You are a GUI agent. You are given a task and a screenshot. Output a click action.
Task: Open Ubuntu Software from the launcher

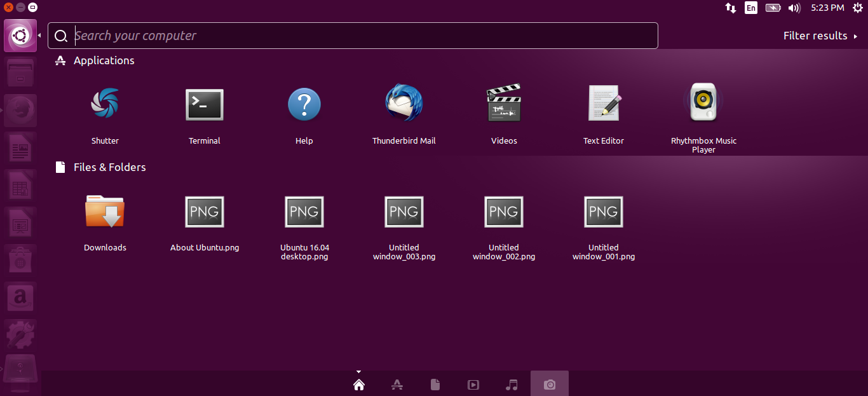click(x=20, y=259)
